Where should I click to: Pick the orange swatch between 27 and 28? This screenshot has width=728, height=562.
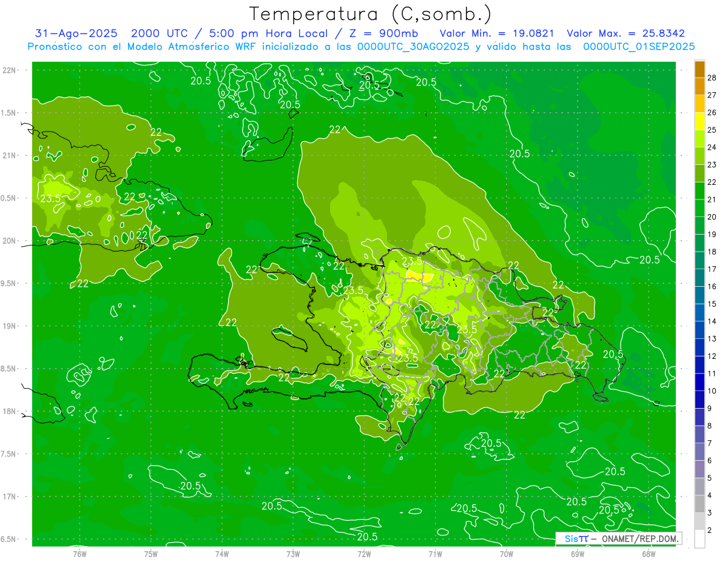[699, 87]
